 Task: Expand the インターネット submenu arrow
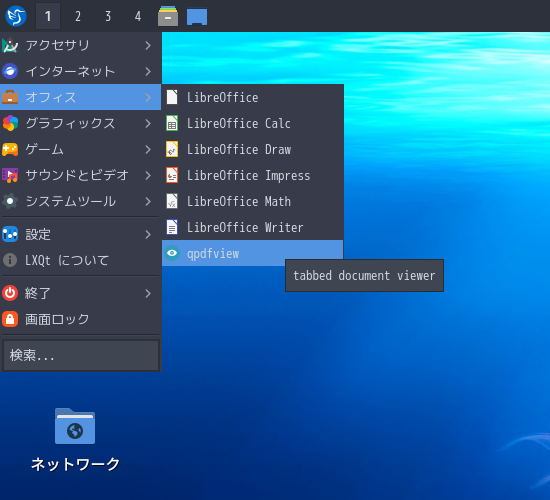[x=148, y=72]
